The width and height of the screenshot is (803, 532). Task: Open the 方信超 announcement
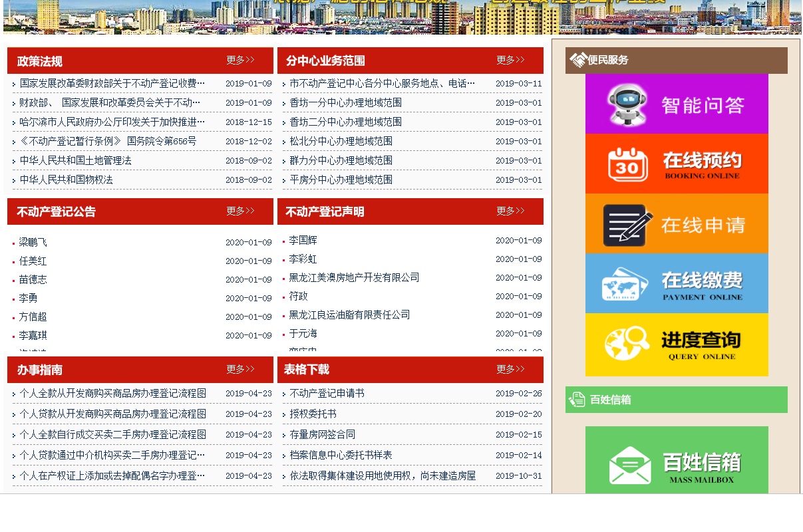pos(33,317)
